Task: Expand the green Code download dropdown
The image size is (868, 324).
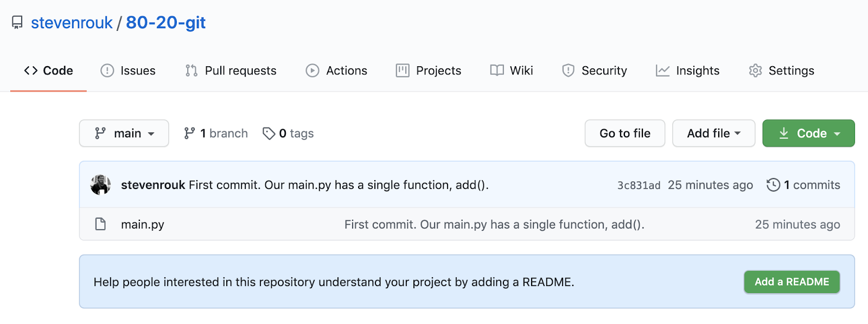Action: (808, 134)
